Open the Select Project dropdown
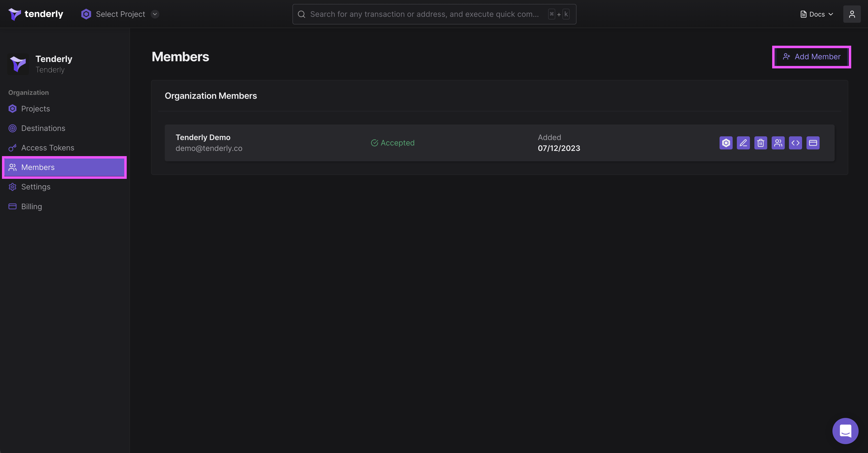868x453 pixels. 120,14
